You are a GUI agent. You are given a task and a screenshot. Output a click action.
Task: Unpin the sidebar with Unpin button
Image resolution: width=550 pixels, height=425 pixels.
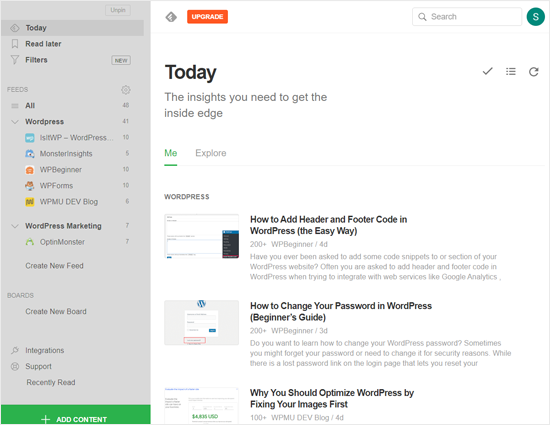click(118, 10)
